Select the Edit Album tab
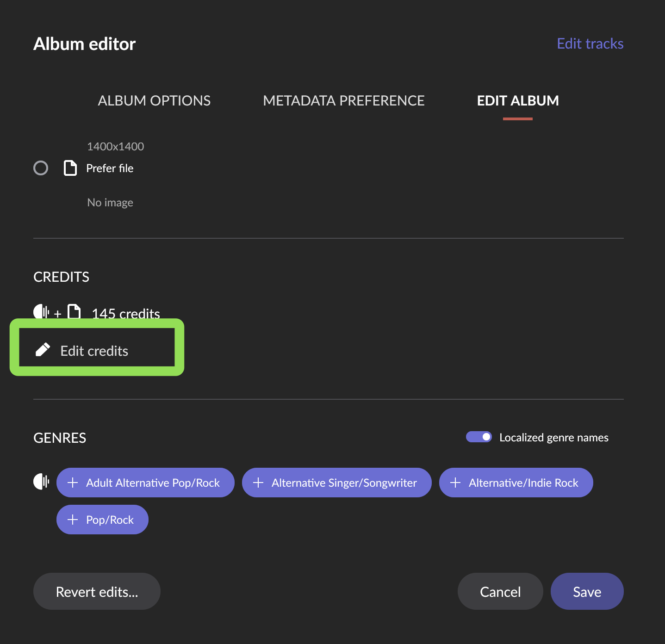 pyautogui.click(x=518, y=100)
